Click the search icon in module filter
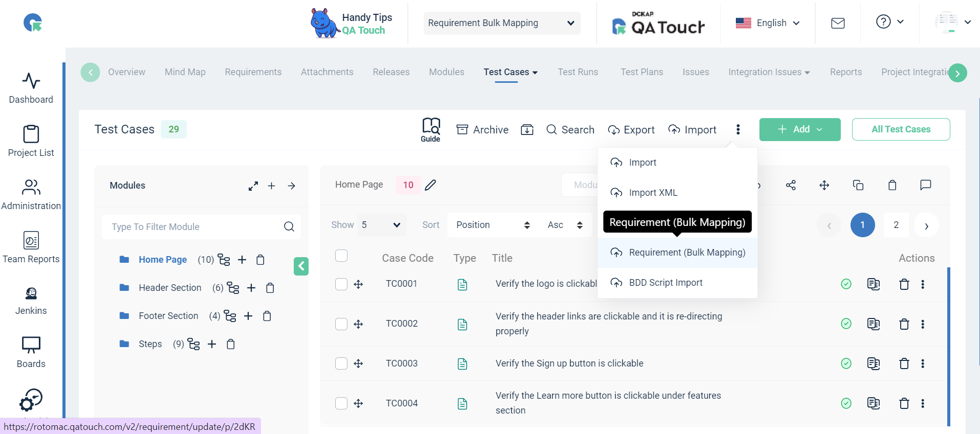Viewport: 980px width, 434px height. pyautogui.click(x=289, y=226)
